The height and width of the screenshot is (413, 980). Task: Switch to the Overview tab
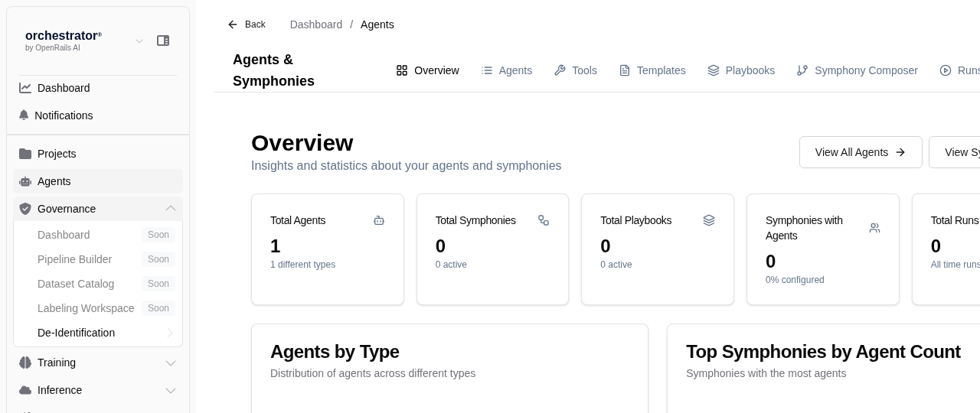427,70
